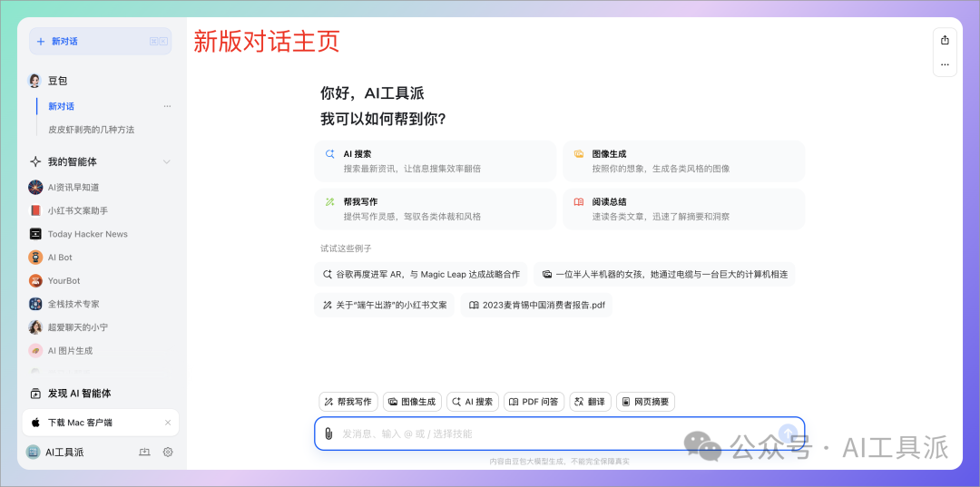Viewport: 980px width, 487px height.
Task: Click PDF 问答 skill chip
Action: click(534, 402)
